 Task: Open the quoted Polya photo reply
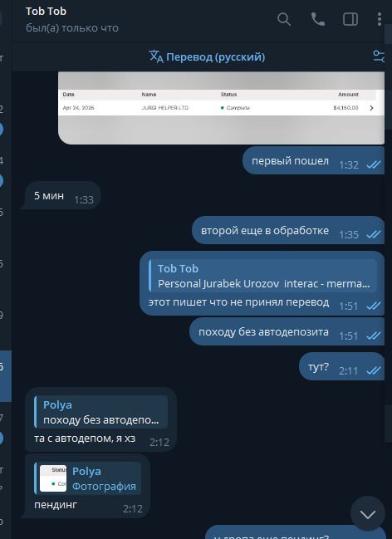point(88,478)
